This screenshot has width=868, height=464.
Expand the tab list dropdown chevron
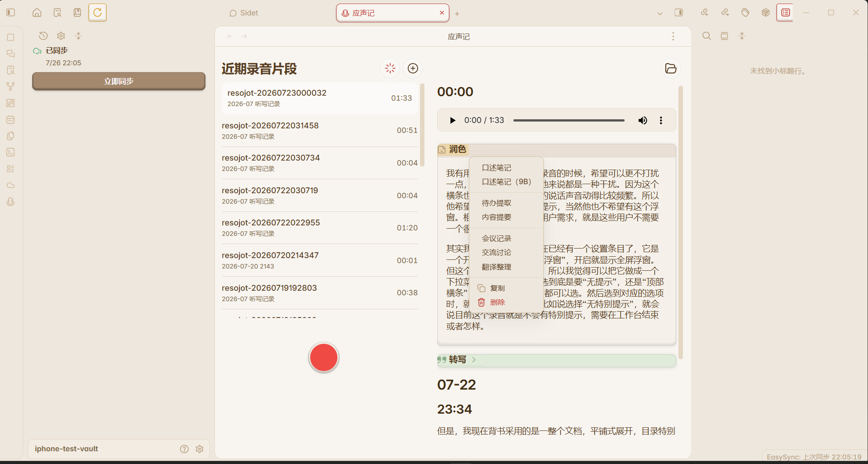point(660,14)
